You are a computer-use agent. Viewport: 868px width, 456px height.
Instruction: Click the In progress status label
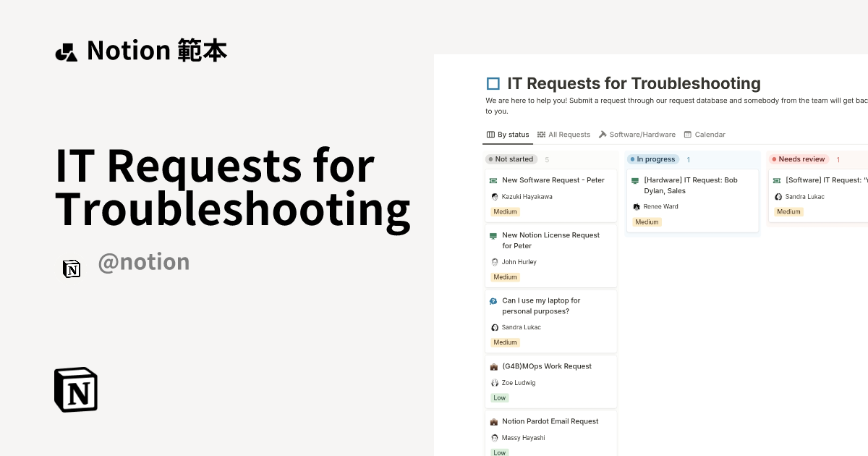653,159
